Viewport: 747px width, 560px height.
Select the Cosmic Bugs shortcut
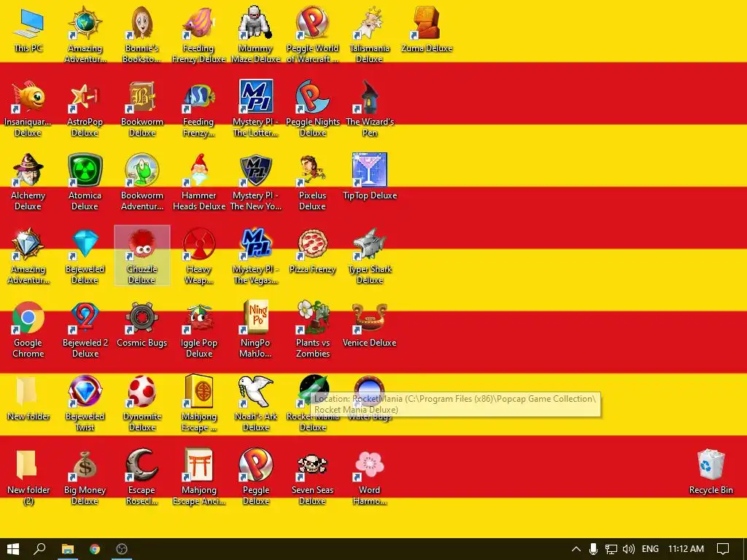point(142,324)
